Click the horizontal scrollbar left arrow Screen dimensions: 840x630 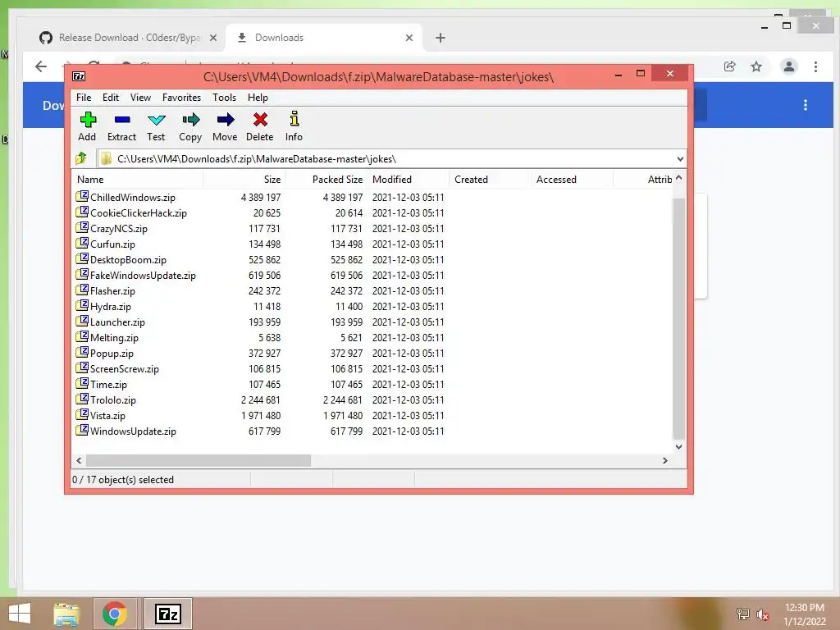click(x=79, y=460)
